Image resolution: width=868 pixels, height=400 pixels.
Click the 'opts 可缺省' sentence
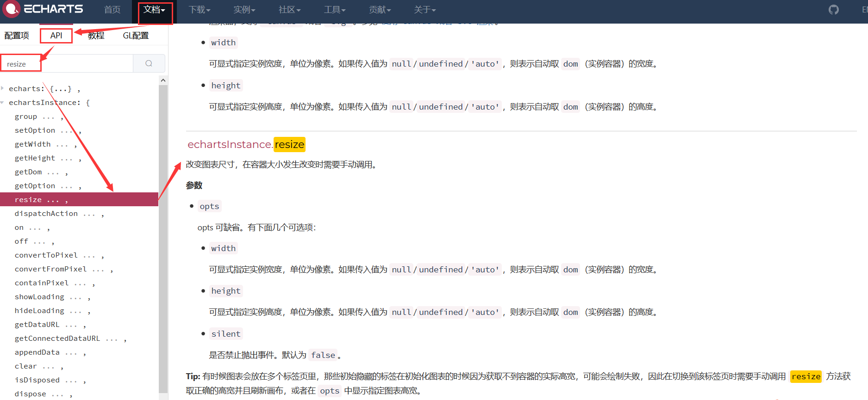256,228
